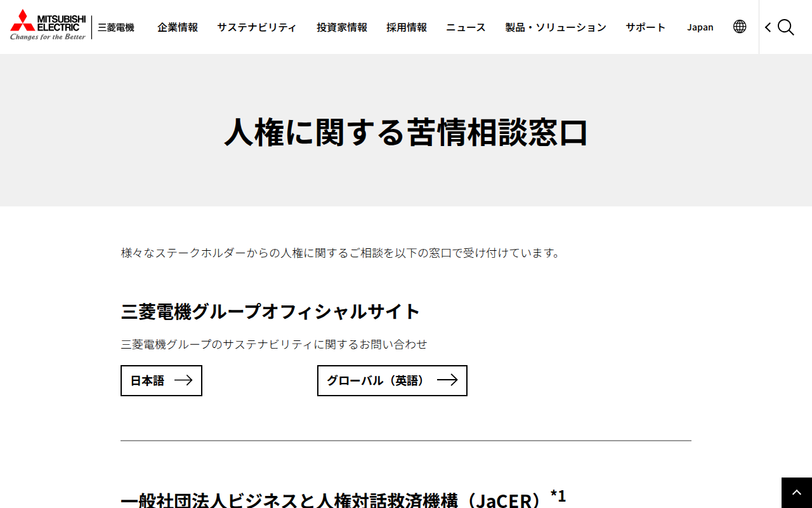This screenshot has height=508, width=812.
Task: Click the left chevron beside search
Action: tap(768, 27)
